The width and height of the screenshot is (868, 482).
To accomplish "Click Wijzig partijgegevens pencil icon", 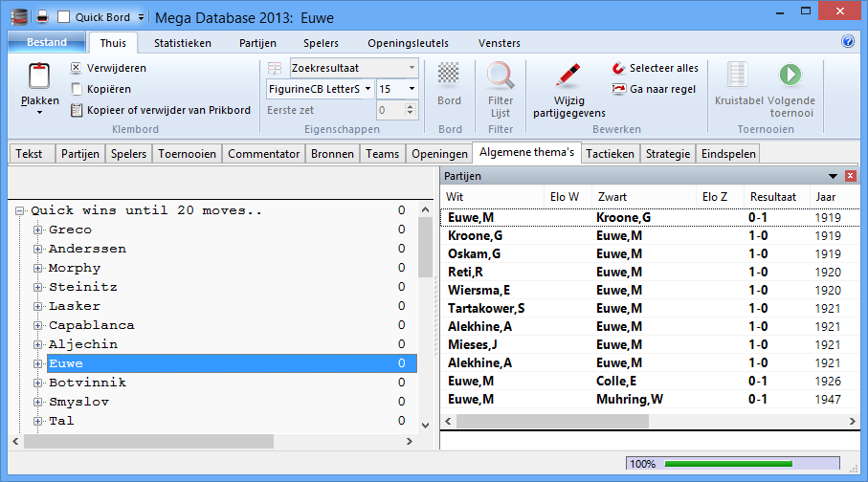I will 568,77.
